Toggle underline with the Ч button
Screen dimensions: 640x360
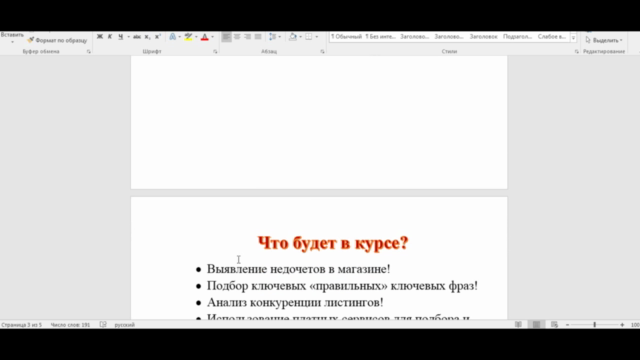(x=120, y=37)
